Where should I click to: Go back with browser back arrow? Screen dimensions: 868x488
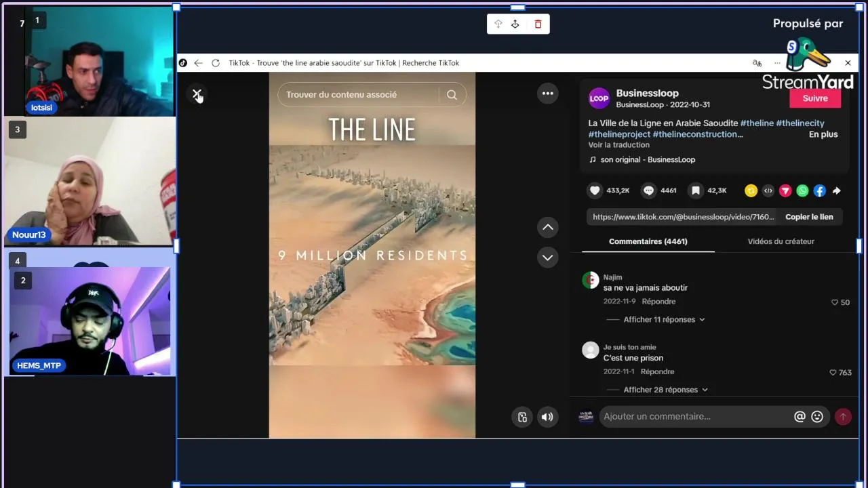click(198, 63)
